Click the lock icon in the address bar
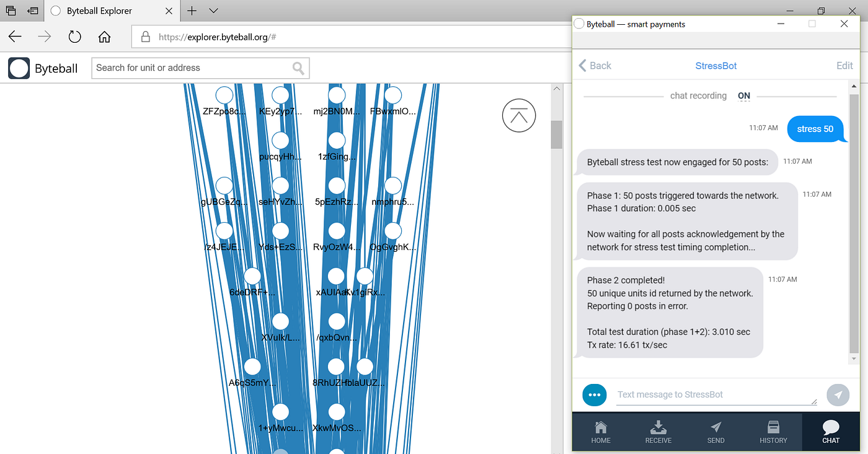 pos(145,37)
